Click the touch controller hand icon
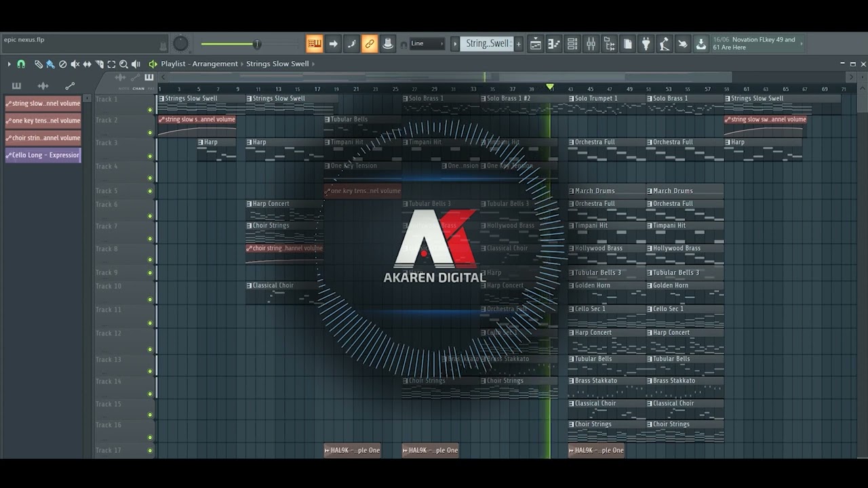Viewport: 868px width, 488px height. [682, 44]
